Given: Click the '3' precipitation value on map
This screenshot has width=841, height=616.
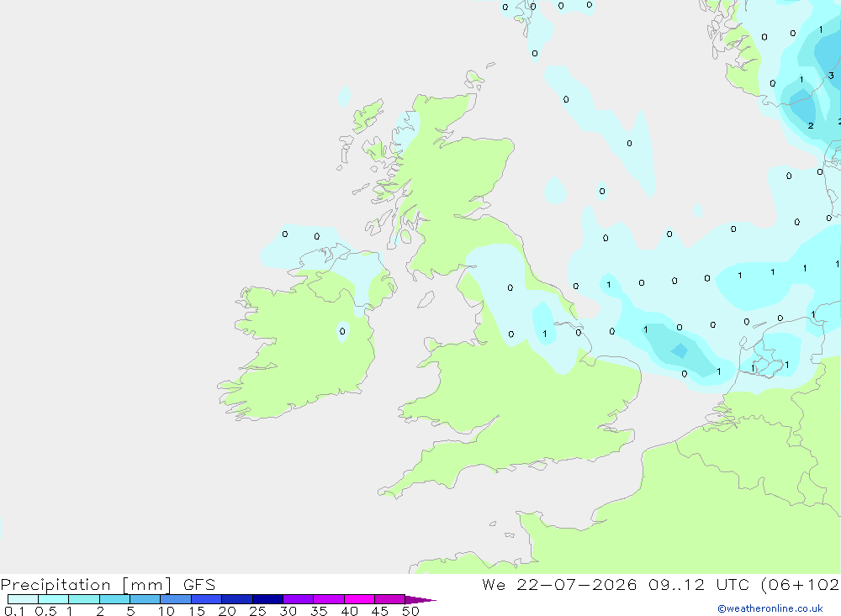Looking at the screenshot, I should [831, 76].
